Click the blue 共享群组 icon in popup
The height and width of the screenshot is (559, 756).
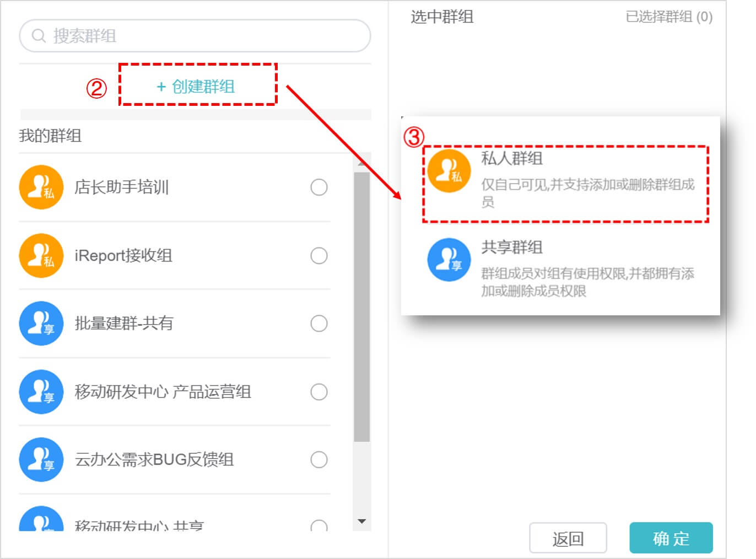pyautogui.click(x=449, y=260)
